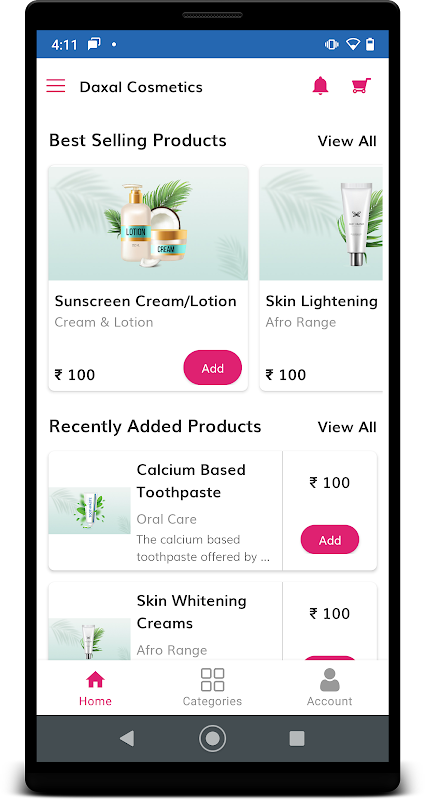The width and height of the screenshot is (425, 800).
Task: Tap Android recent apps square
Action: pos(297,738)
